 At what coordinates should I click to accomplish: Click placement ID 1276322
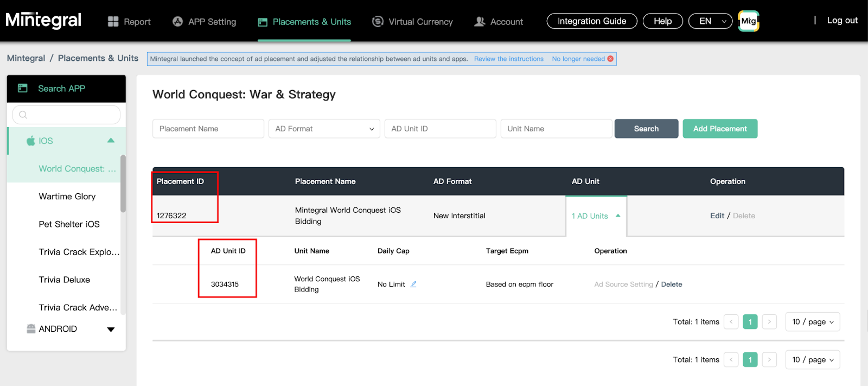[171, 216]
